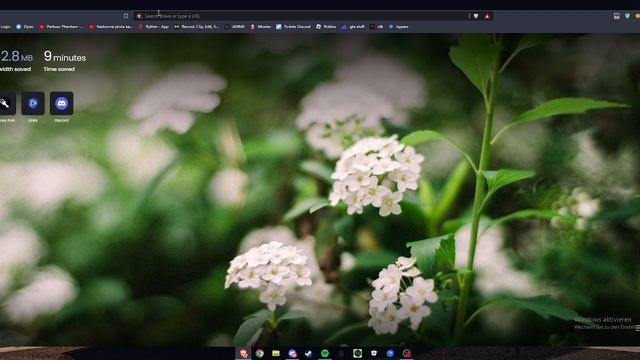
Task: Open the Tickets Discord bookmark
Action: coord(293,27)
